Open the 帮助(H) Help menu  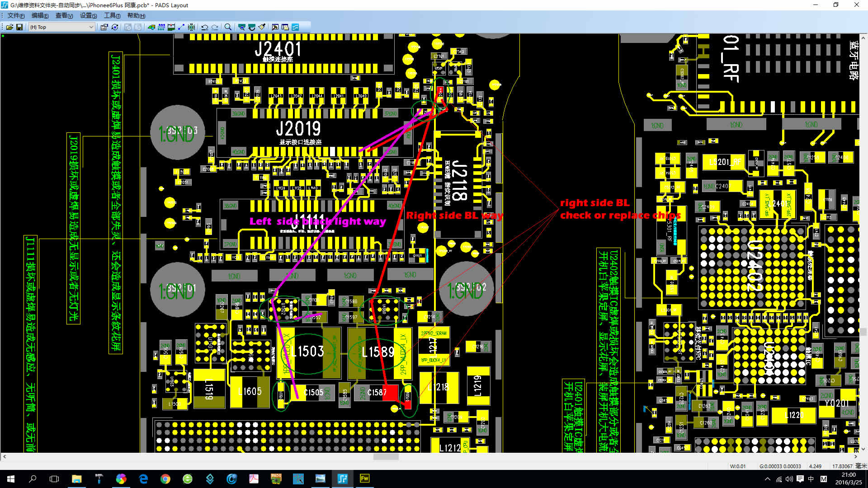136,15
